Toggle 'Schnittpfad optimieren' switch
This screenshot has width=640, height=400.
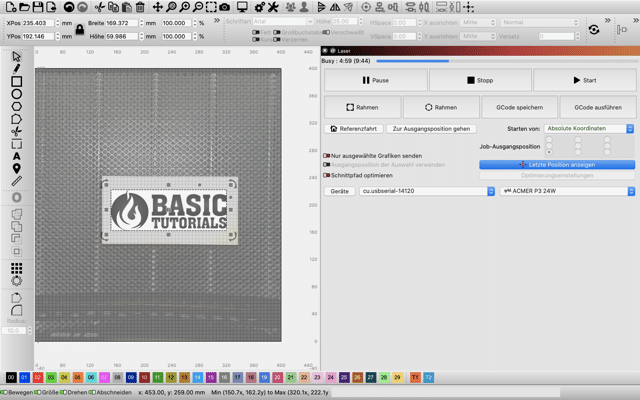click(327, 175)
